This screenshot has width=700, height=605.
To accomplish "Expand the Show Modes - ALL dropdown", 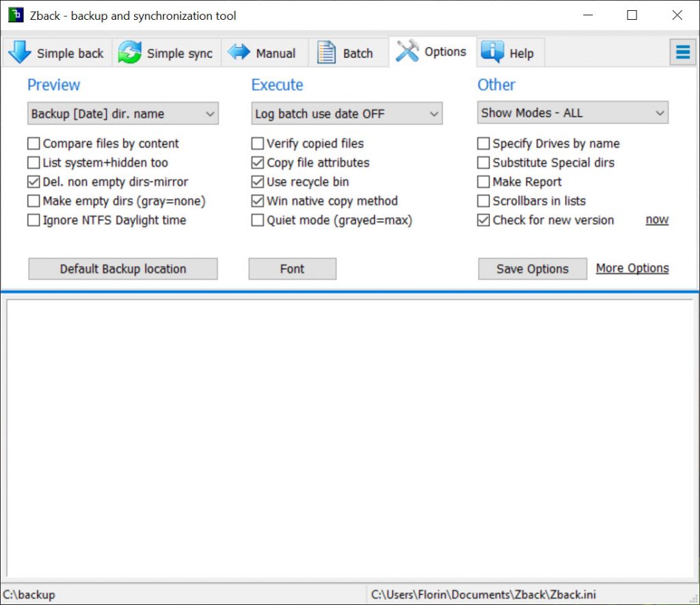I will (573, 113).
